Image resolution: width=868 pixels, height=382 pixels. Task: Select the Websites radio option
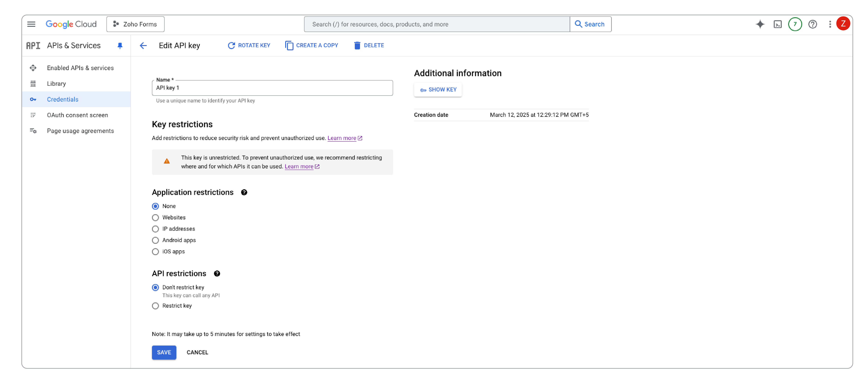click(x=155, y=217)
